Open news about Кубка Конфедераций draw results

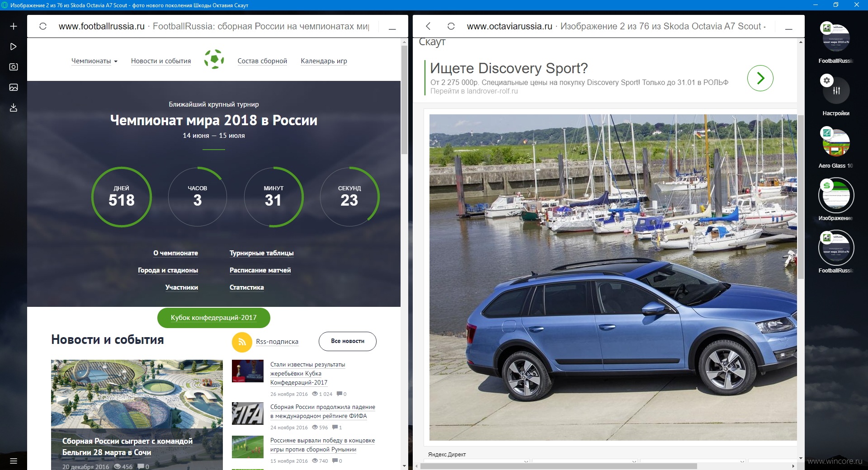(307, 373)
